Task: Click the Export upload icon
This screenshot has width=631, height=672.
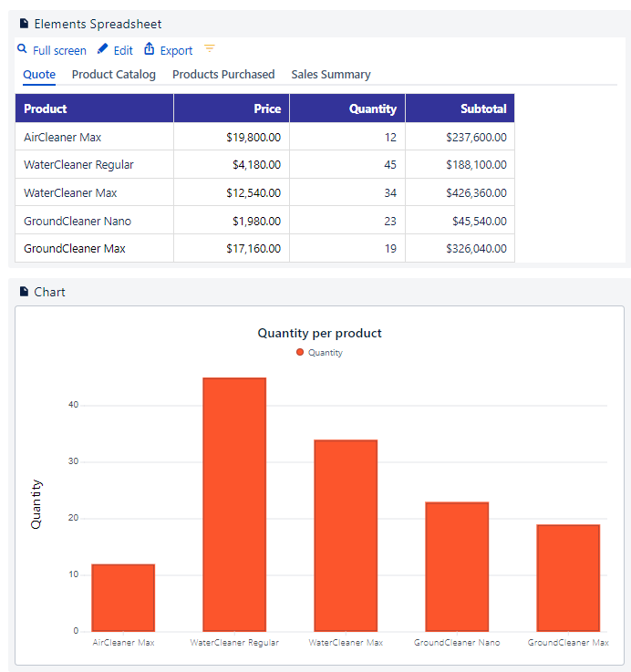Action: click(x=150, y=49)
